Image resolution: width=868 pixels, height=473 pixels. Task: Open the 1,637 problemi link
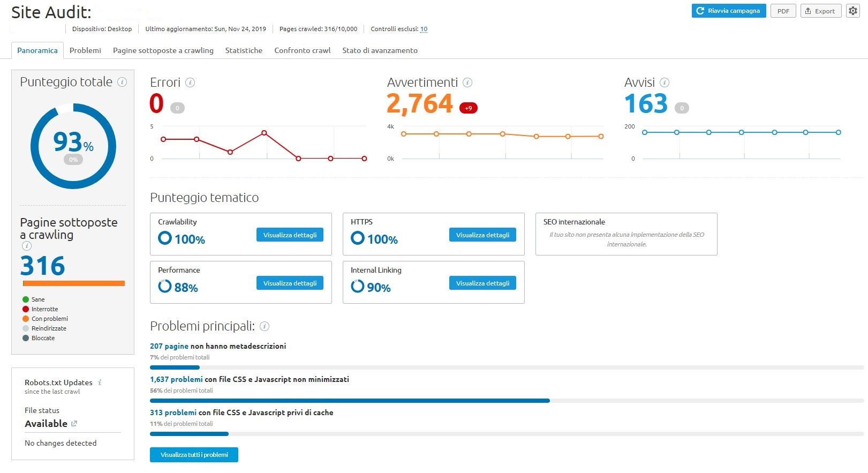pos(176,379)
